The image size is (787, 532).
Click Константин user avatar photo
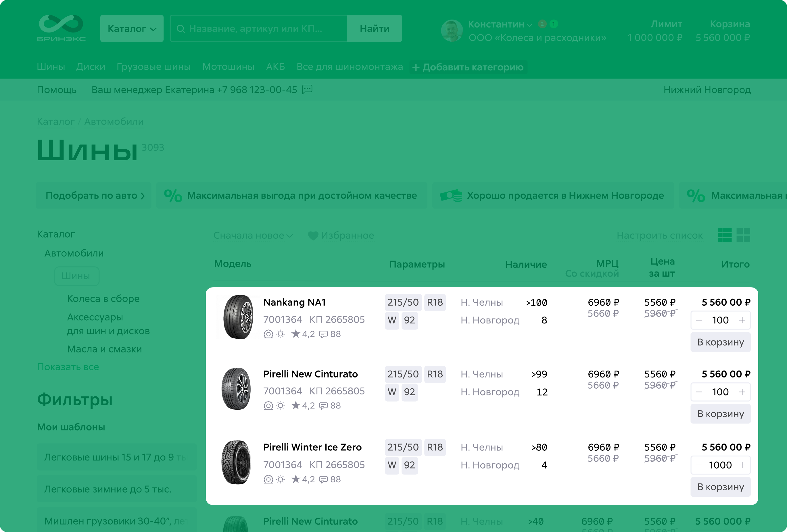pyautogui.click(x=452, y=30)
